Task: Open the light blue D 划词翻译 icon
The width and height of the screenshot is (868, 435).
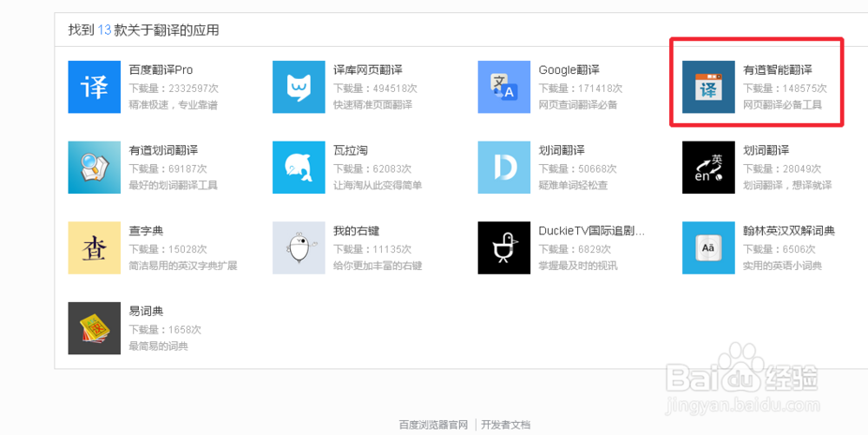Action: coord(503,167)
